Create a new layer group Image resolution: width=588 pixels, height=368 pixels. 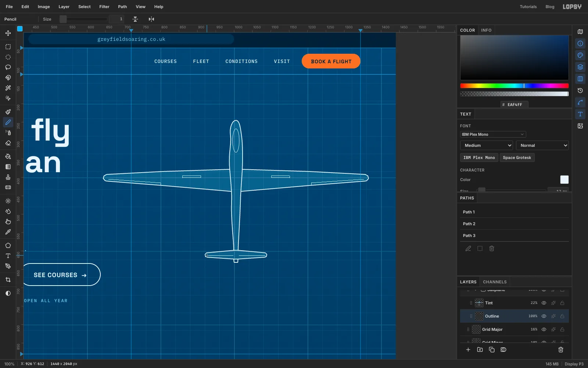point(480,350)
